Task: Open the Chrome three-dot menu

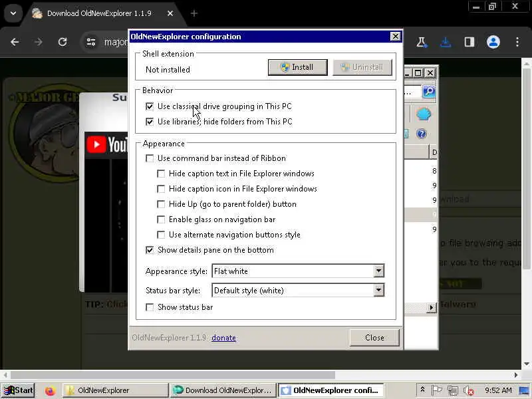Action: pos(517,42)
